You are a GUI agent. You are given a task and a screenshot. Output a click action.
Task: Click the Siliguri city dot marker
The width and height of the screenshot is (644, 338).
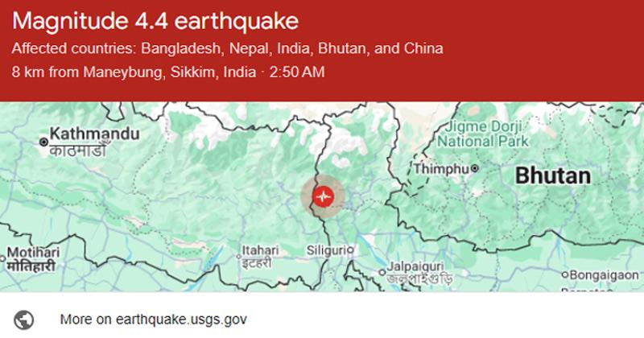[350, 250]
